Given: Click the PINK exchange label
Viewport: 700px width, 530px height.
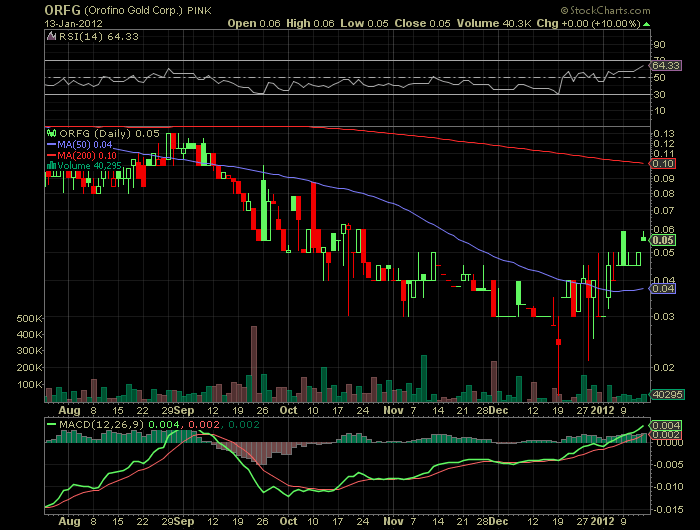Looking at the screenshot, I should pyautogui.click(x=199, y=11).
